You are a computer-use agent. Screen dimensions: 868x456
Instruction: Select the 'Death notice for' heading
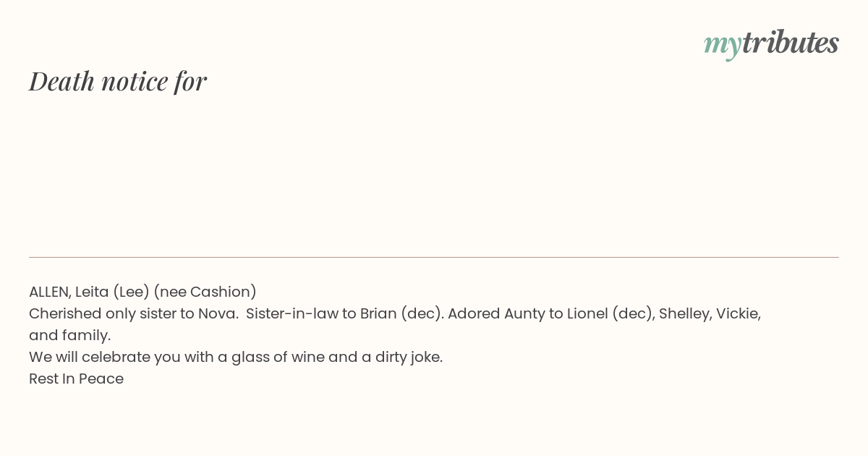118,81
